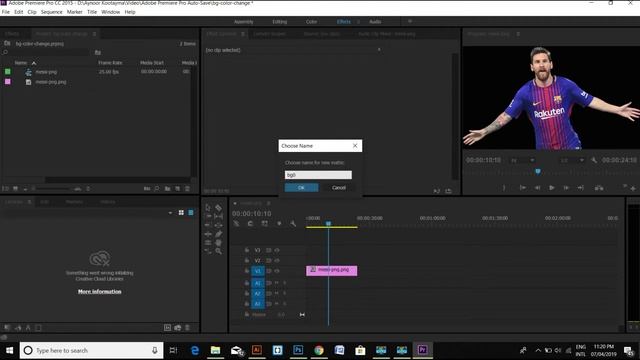Click the New Item icon in Project panel
The width and height of the screenshot is (640, 360).
[x=178, y=189]
